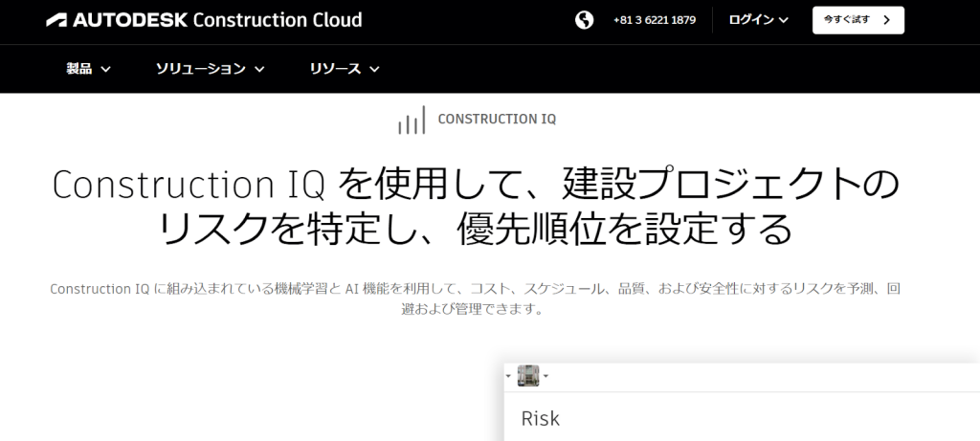This screenshot has width=980, height=441.
Task: Click the phone number +81 3 6221 1879
Action: pos(655,20)
